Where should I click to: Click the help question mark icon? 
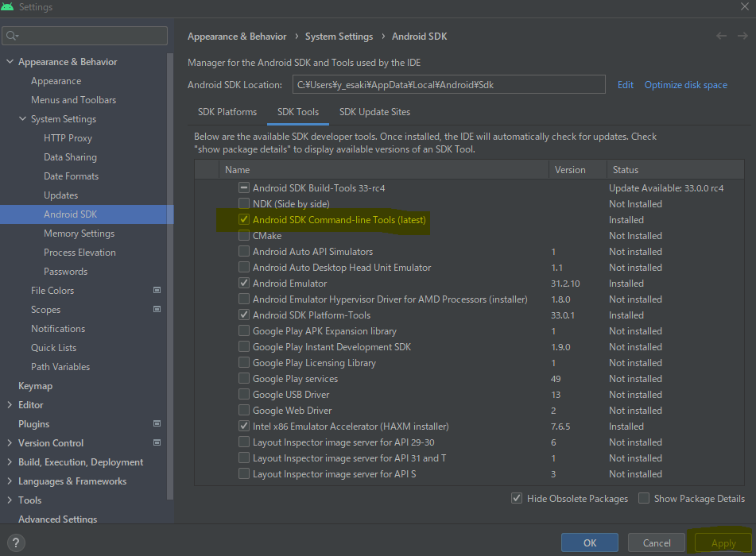point(16,543)
